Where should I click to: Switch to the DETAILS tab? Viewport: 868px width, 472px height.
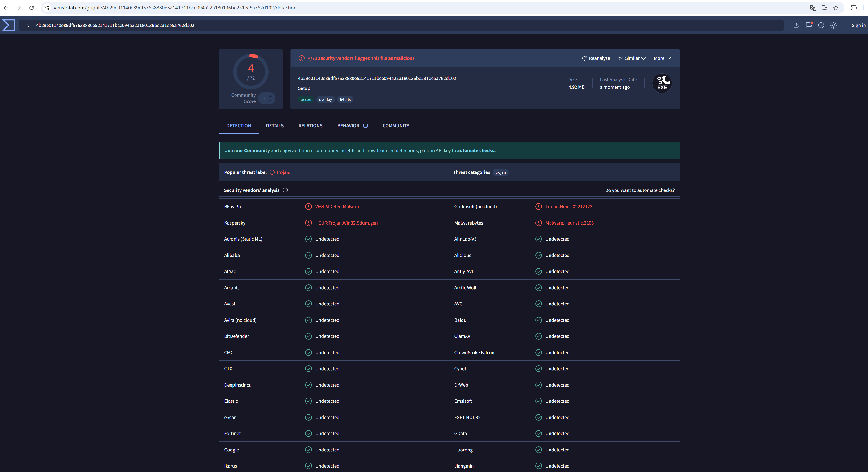point(275,126)
